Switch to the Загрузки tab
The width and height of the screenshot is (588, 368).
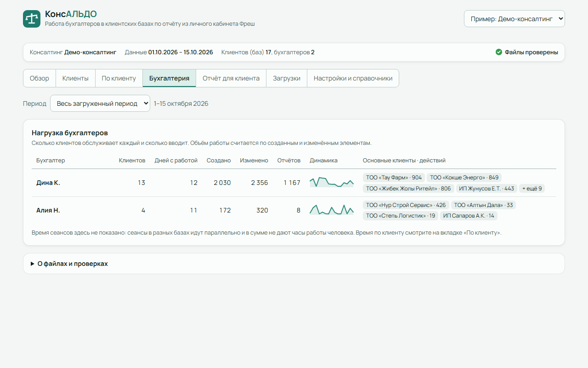(x=287, y=78)
